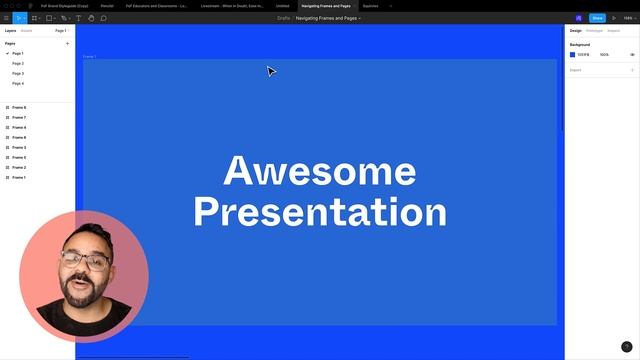Switch to PoF Educators and Classrooms tab
Viewport: 640px width, 360px height.
point(156,6)
